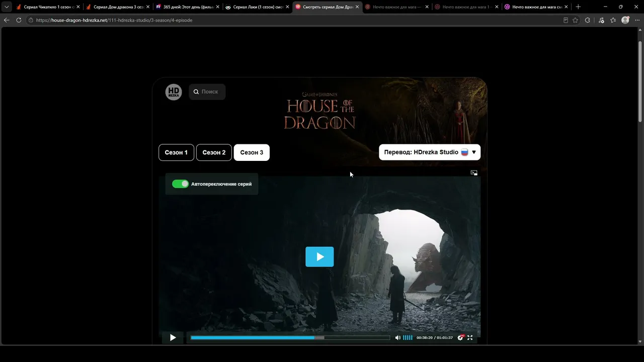Close the active Смотреть сериал Дом Дракона tab
This screenshot has width=644, height=362.
357,7
